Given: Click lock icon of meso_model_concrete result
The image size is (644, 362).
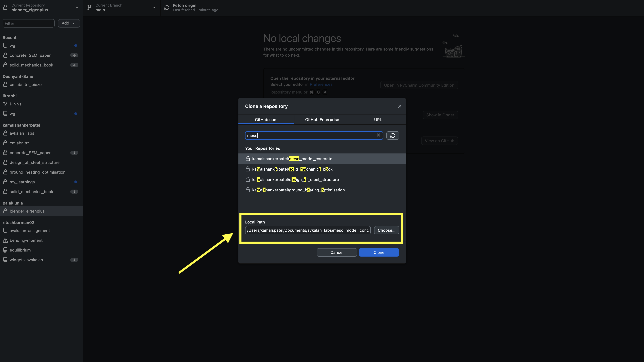Looking at the screenshot, I should 248,159.
